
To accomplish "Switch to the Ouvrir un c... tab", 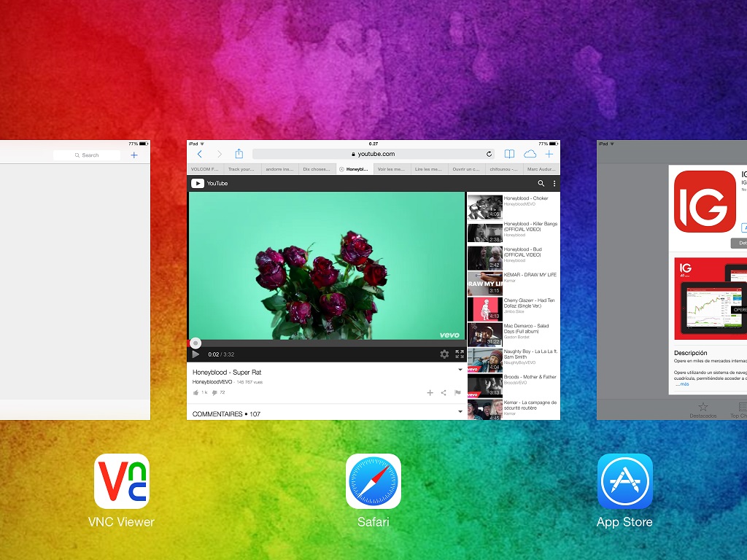I will 466,169.
